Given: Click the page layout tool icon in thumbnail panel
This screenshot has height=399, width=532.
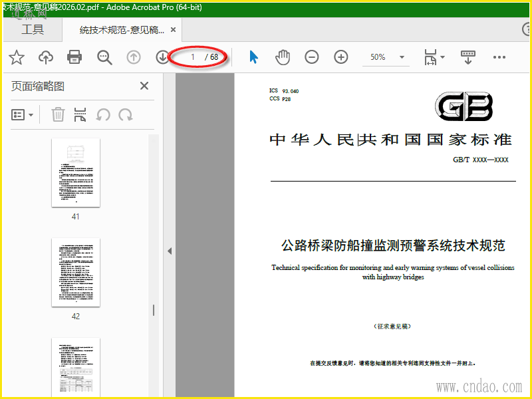Looking at the screenshot, I should (80, 114).
